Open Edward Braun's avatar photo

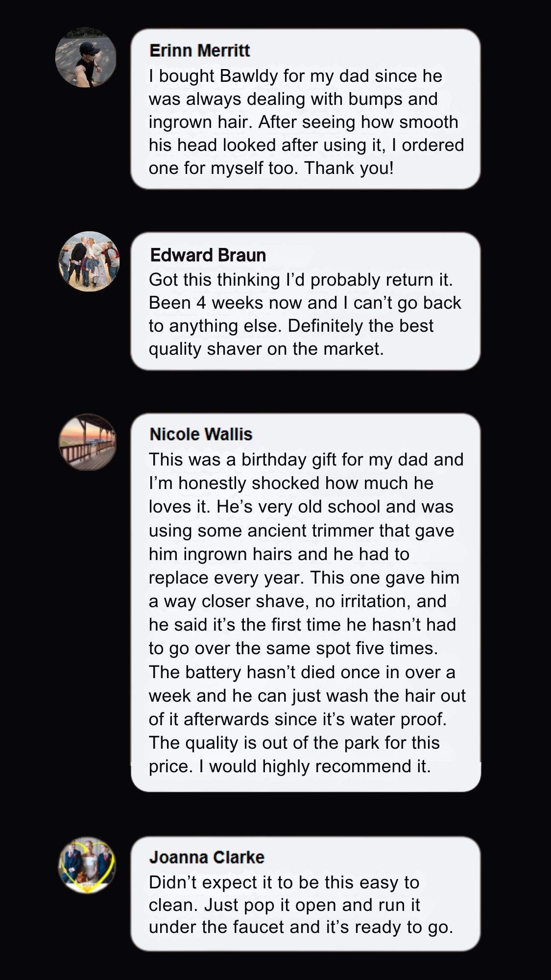pyautogui.click(x=89, y=262)
